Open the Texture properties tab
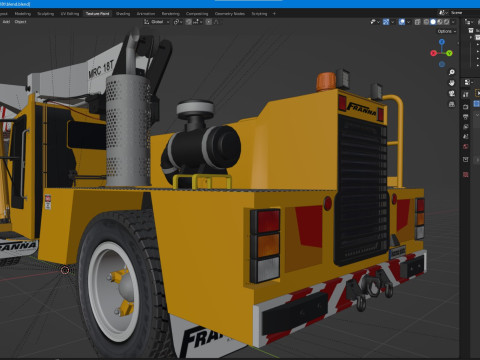This screenshot has height=360, width=480. (466, 174)
